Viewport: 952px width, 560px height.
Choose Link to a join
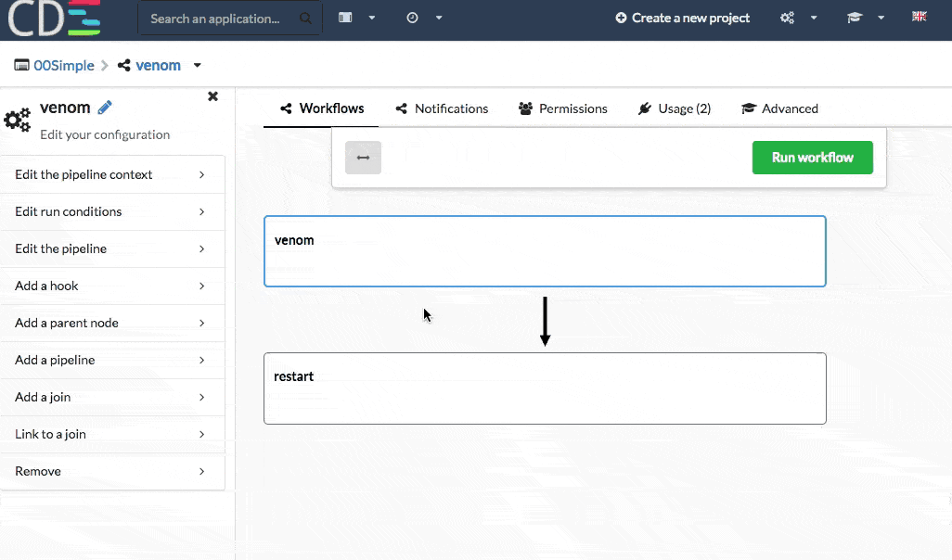coord(112,434)
